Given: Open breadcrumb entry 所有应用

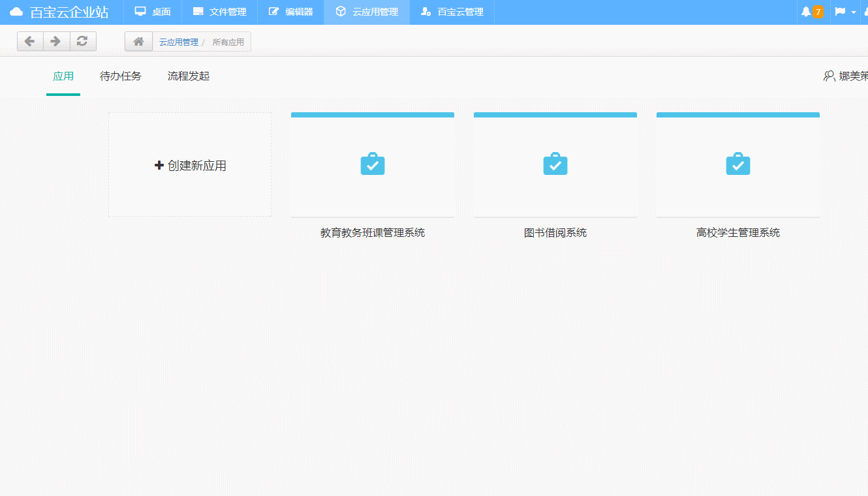Looking at the screenshot, I should click(229, 42).
